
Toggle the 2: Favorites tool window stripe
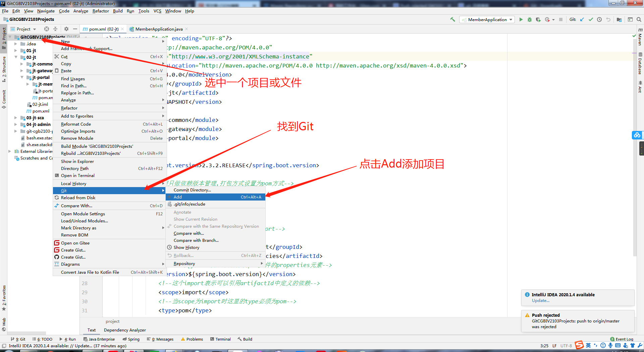click(x=4, y=298)
